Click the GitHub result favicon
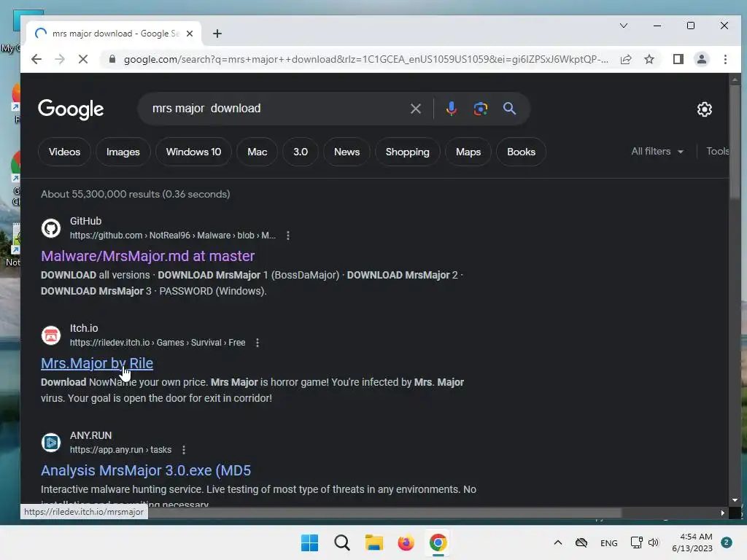This screenshot has width=747, height=560. coord(51,228)
